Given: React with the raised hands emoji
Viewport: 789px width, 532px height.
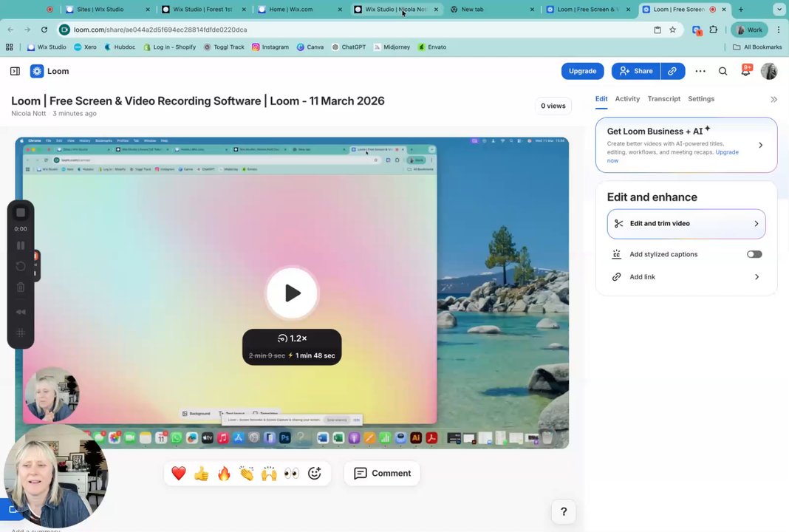Looking at the screenshot, I should coord(269,473).
